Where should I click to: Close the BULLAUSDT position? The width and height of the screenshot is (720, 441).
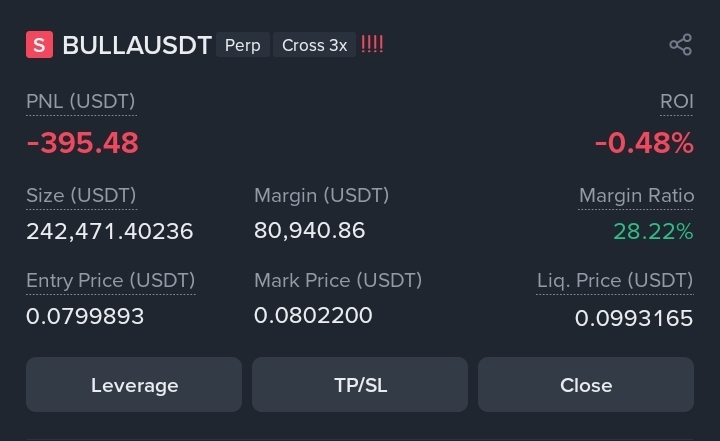(586, 384)
